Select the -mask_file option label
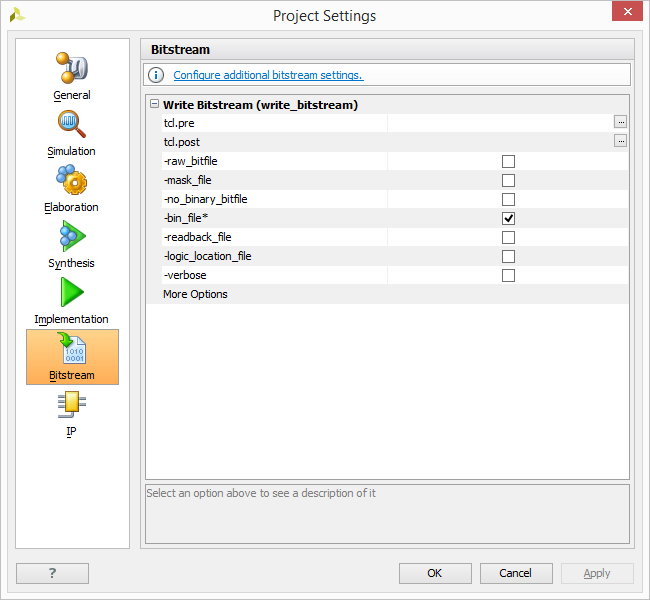The width and height of the screenshot is (650, 600). (x=187, y=180)
